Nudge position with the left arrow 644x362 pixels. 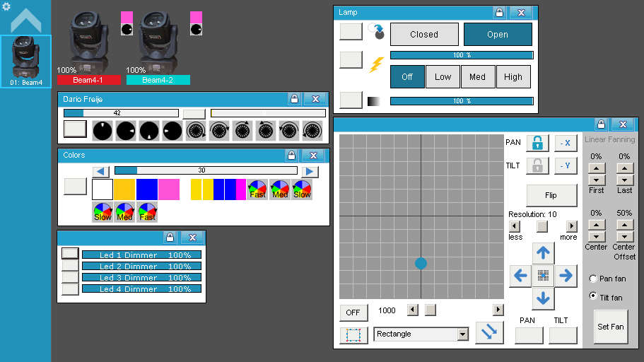[x=520, y=276]
